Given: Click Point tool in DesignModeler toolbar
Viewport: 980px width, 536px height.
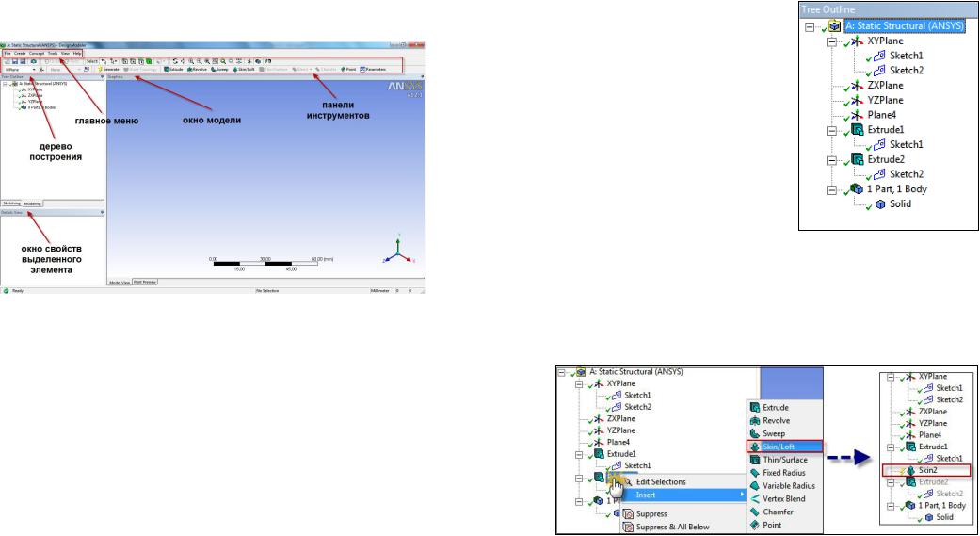Looking at the screenshot, I should [x=348, y=70].
